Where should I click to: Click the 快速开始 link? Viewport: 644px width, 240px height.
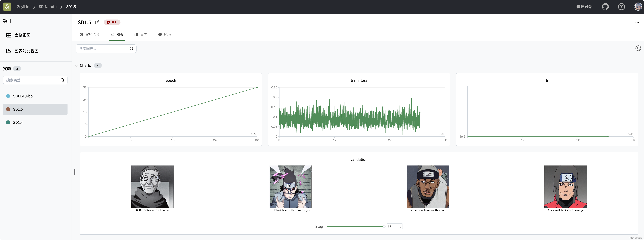(x=584, y=7)
